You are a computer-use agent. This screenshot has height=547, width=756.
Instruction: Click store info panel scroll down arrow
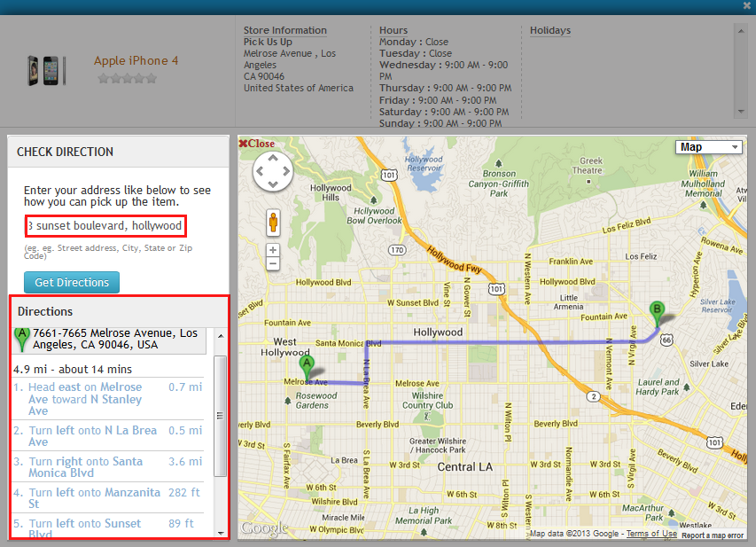click(741, 112)
